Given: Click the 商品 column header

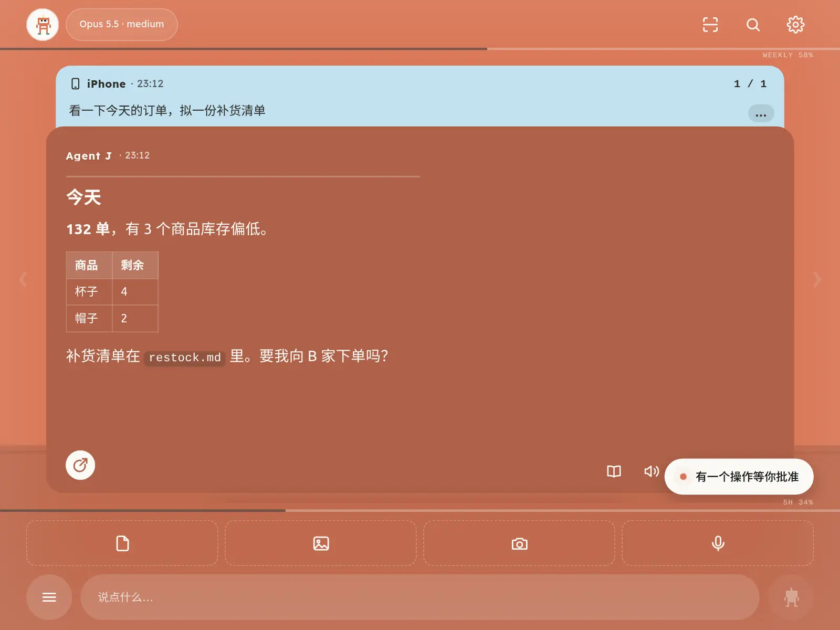Looking at the screenshot, I should point(89,265).
